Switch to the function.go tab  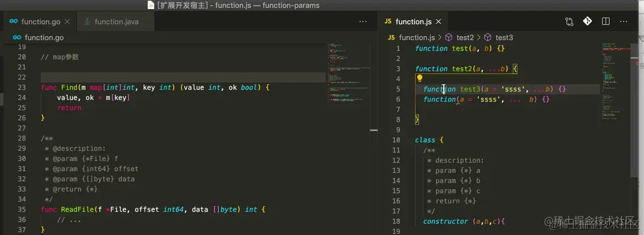(40, 21)
